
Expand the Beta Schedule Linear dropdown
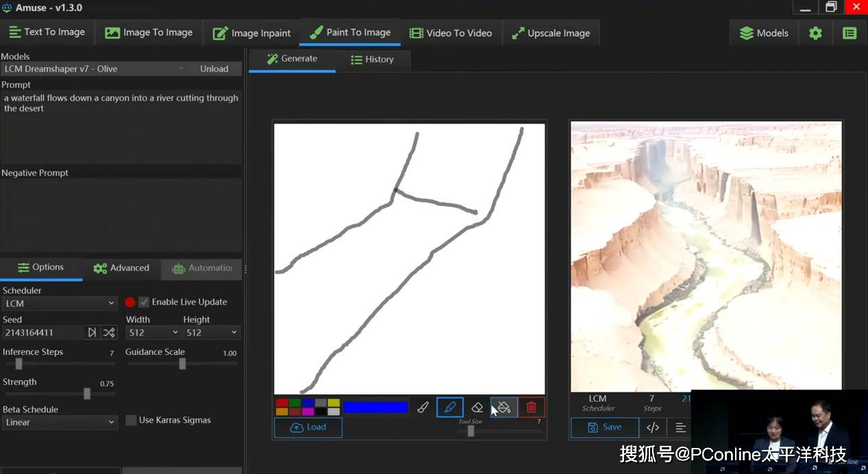[60, 422]
